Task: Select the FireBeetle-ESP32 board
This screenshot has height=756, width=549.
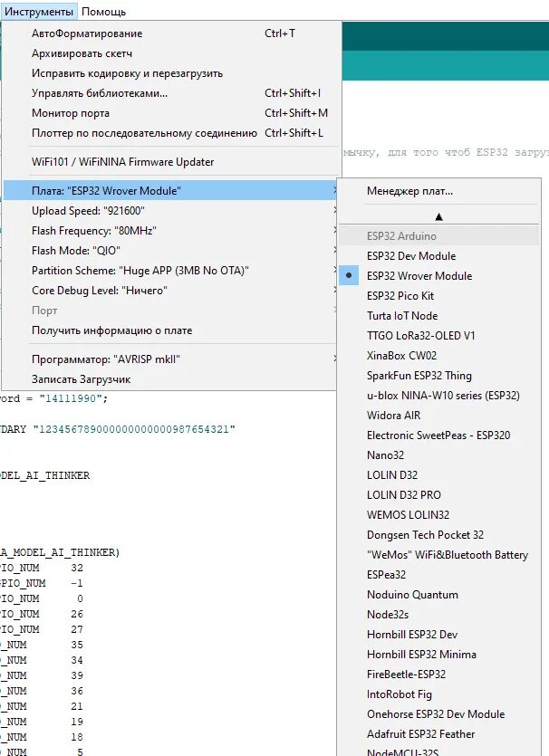Action: click(x=439, y=675)
